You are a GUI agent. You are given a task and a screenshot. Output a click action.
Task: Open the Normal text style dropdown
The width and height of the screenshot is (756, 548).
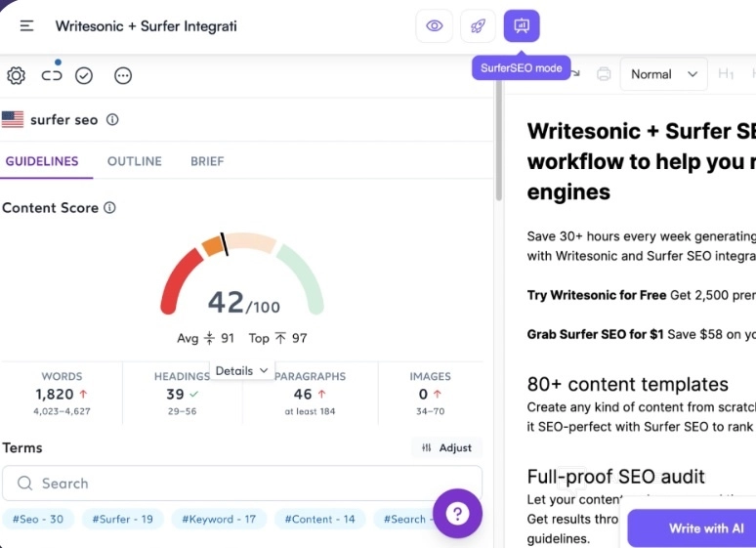(x=663, y=74)
